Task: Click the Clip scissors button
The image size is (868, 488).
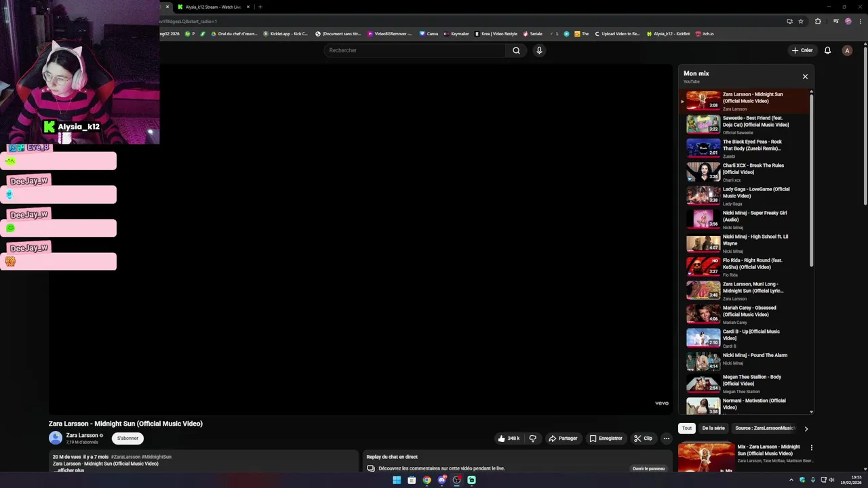Action: 643,439
